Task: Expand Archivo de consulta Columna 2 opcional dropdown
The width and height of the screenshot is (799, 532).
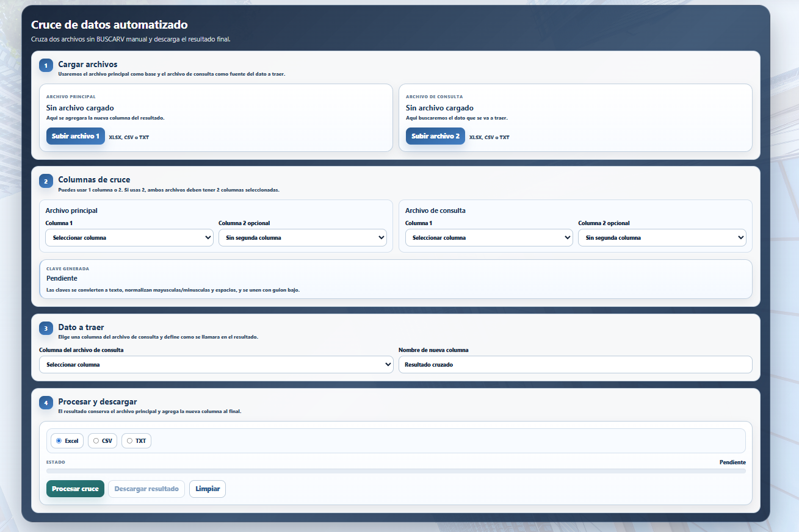Action: pos(662,238)
